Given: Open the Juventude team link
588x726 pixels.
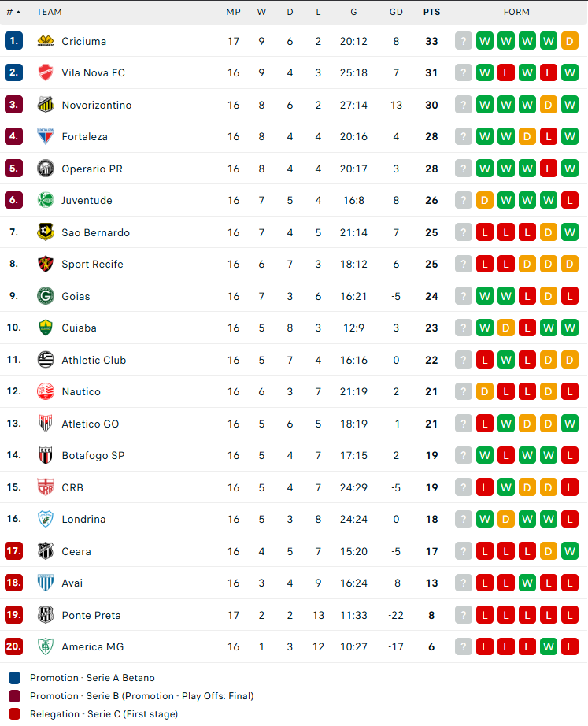Looking at the screenshot, I should [87, 201].
